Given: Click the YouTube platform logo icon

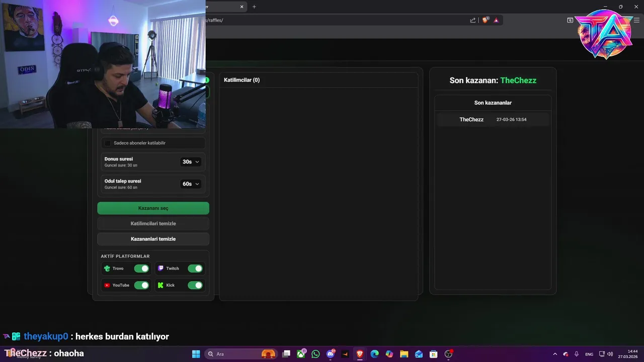Looking at the screenshot, I should 107,285.
